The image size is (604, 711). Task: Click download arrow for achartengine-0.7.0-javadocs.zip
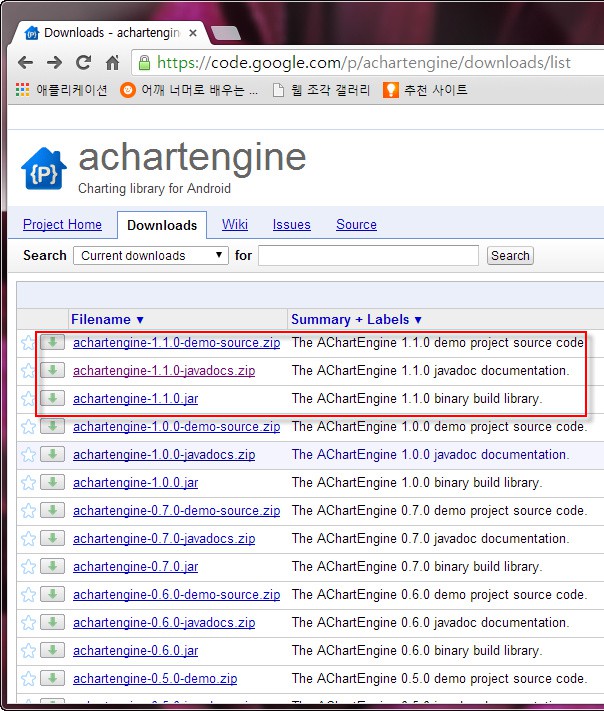click(x=53, y=538)
